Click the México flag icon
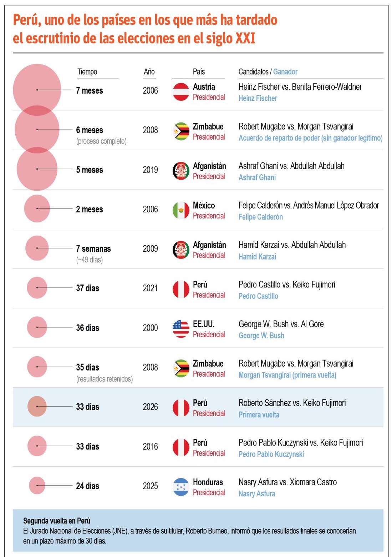392x557 pixels. (181, 210)
